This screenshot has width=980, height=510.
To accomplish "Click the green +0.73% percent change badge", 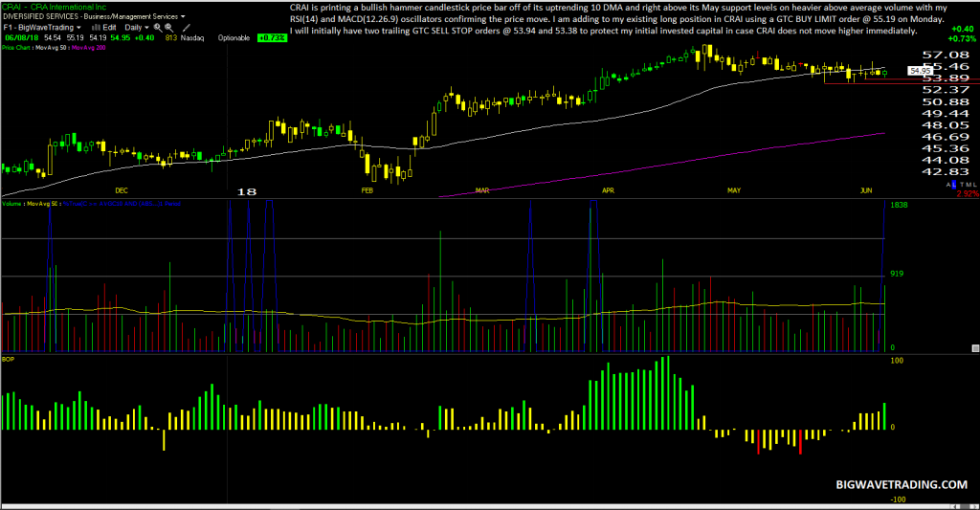I will (x=271, y=38).
